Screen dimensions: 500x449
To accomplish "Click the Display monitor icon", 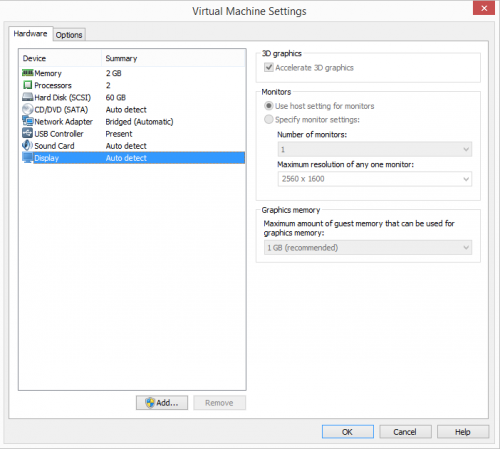I will click(x=28, y=158).
